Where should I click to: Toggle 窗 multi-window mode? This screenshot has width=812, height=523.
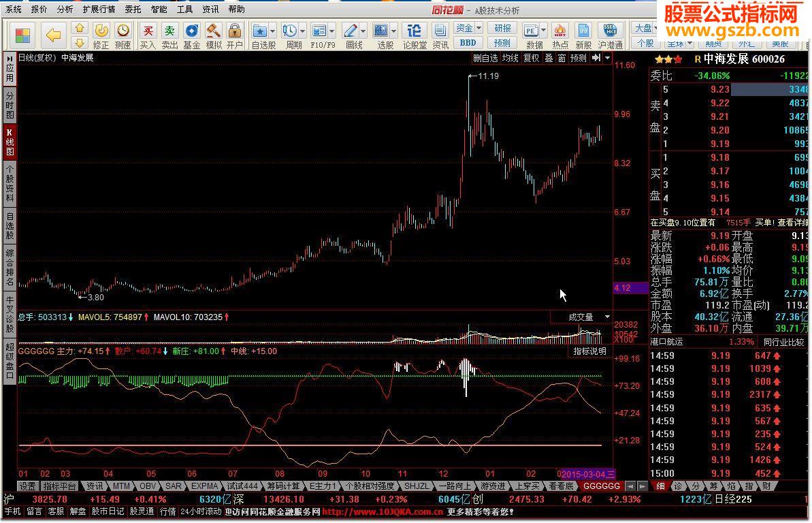(562, 57)
